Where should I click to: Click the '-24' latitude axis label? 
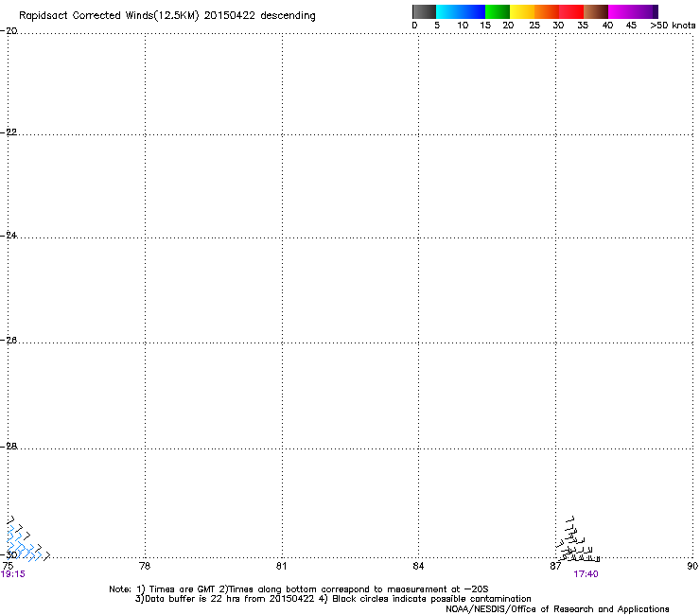[x=9, y=236]
